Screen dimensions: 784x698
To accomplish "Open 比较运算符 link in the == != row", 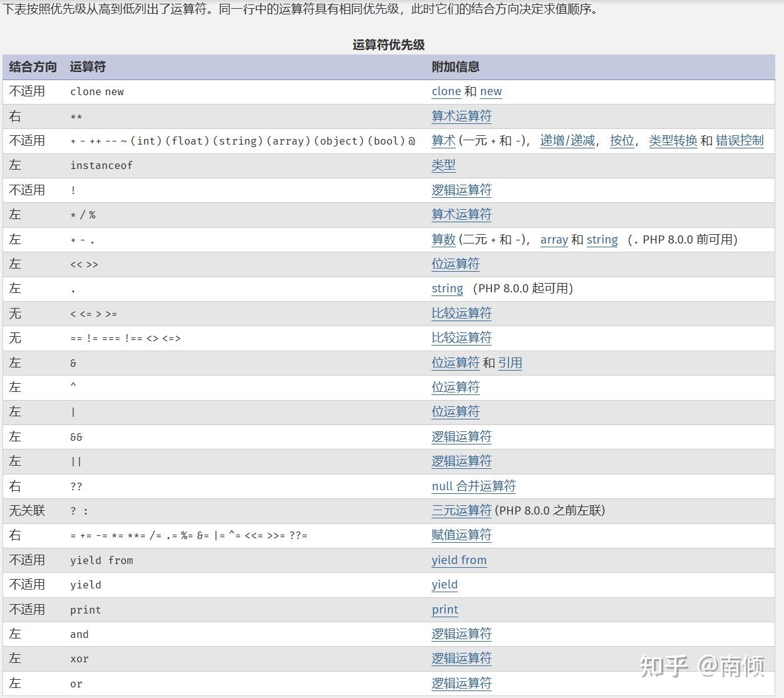I will click(x=462, y=338).
